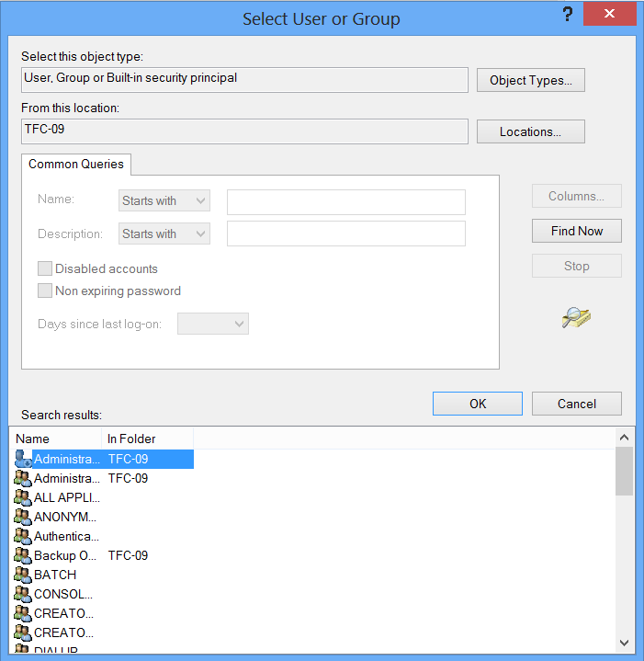This screenshot has width=644, height=661.
Task: Select the highlighted Administra... user row
Action: 104,459
